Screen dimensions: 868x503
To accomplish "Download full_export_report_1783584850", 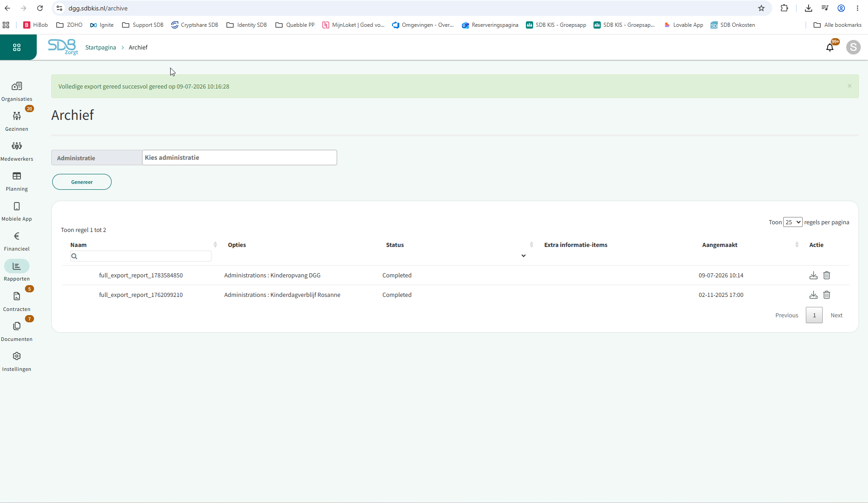I will (x=814, y=276).
